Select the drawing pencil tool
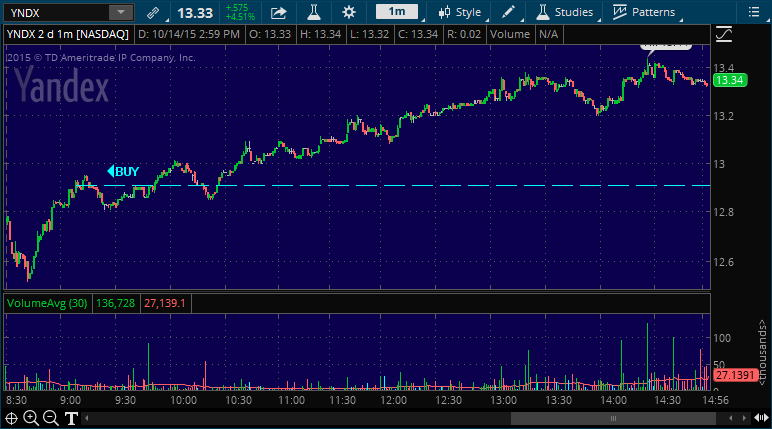Screen dimensions: 772x429 pos(508,12)
